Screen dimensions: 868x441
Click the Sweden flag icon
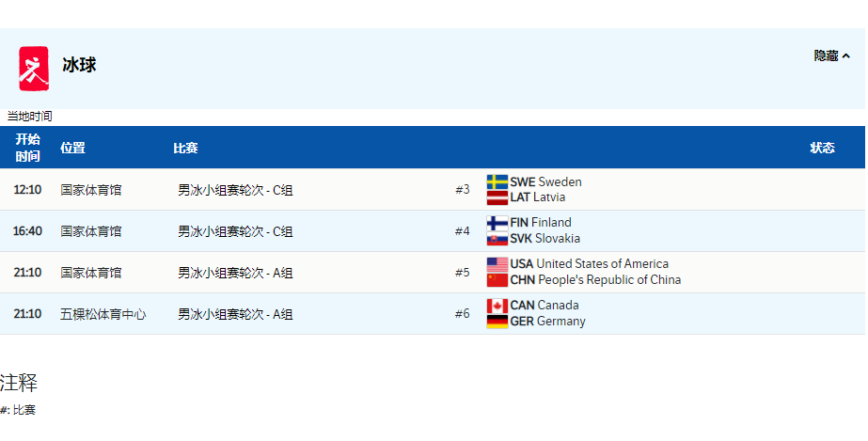coord(497,181)
